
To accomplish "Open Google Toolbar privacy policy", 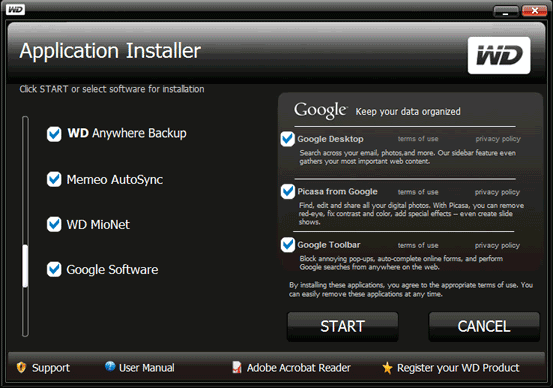I will point(497,245).
